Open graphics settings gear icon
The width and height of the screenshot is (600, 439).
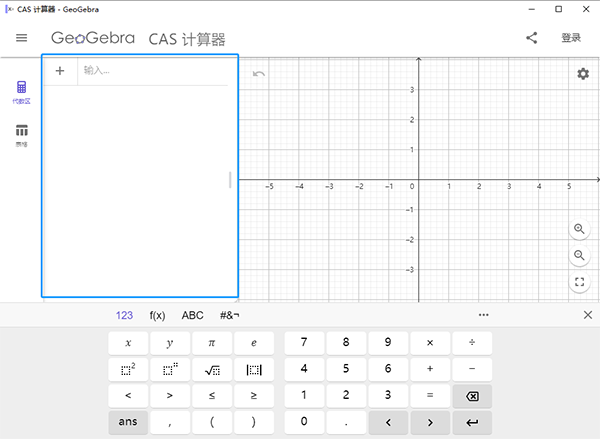(582, 74)
